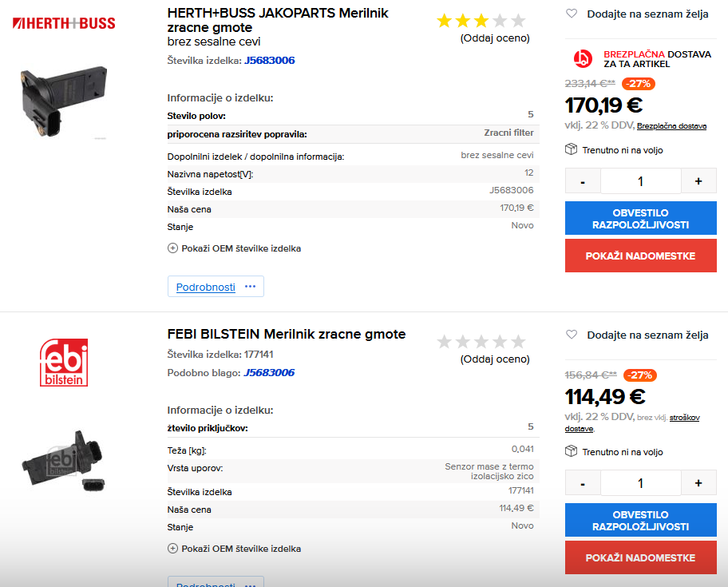Open Podrobnosti details for HERTH+BUSS sensor
This screenshot has width=728, height=587.
pos(216,287)
